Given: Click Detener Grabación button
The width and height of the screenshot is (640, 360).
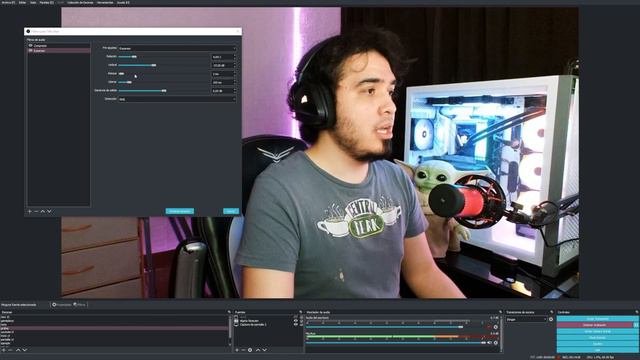Looking at the screenshot, I should [x=595, y=325].
